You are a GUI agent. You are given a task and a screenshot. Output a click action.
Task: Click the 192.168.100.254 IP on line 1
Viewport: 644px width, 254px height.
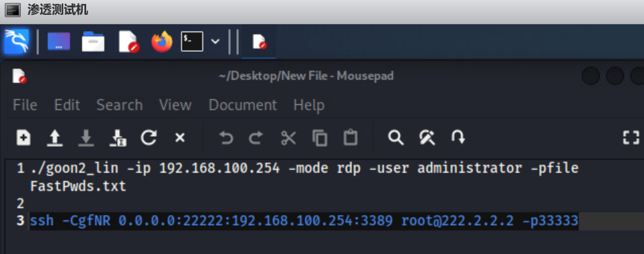220,168
